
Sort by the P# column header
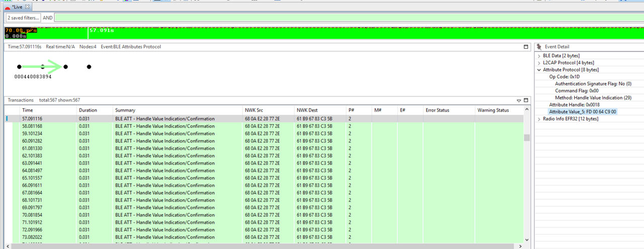(359, 110)
